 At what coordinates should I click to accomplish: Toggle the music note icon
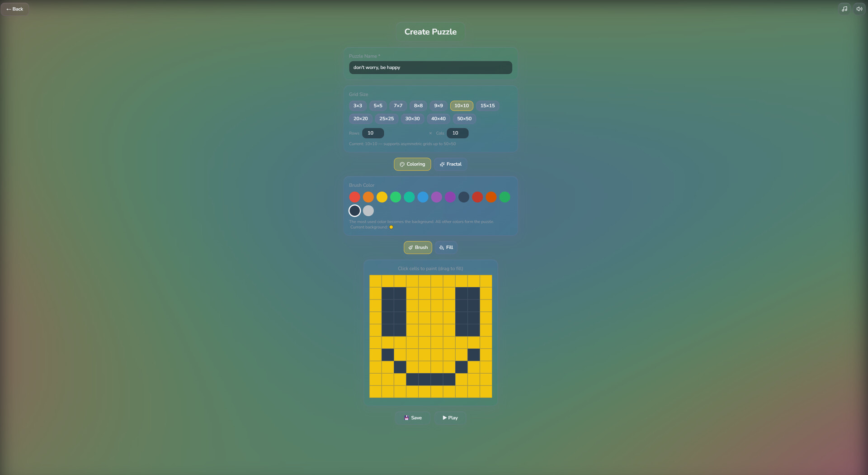click(x=844, y=9)
